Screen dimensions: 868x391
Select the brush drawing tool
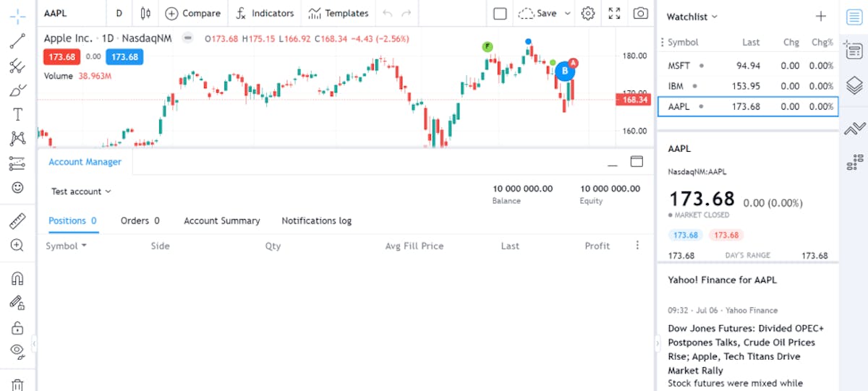17,90
